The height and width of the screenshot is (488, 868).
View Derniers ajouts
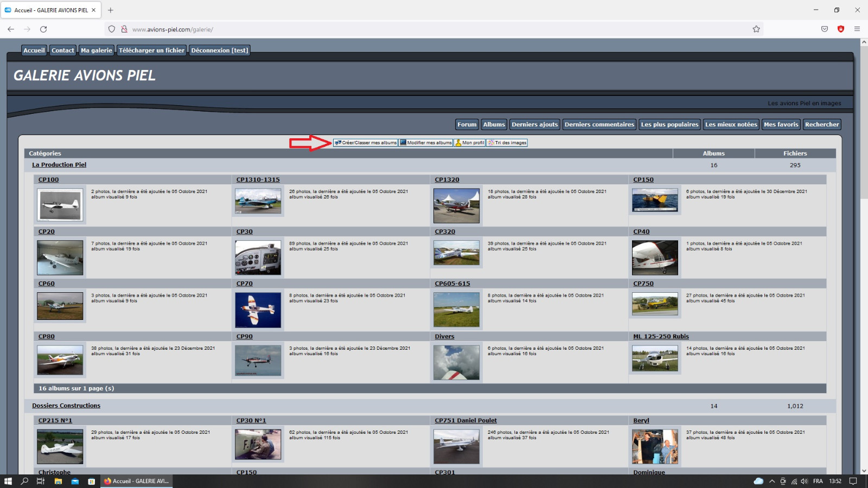coord(534,125)
